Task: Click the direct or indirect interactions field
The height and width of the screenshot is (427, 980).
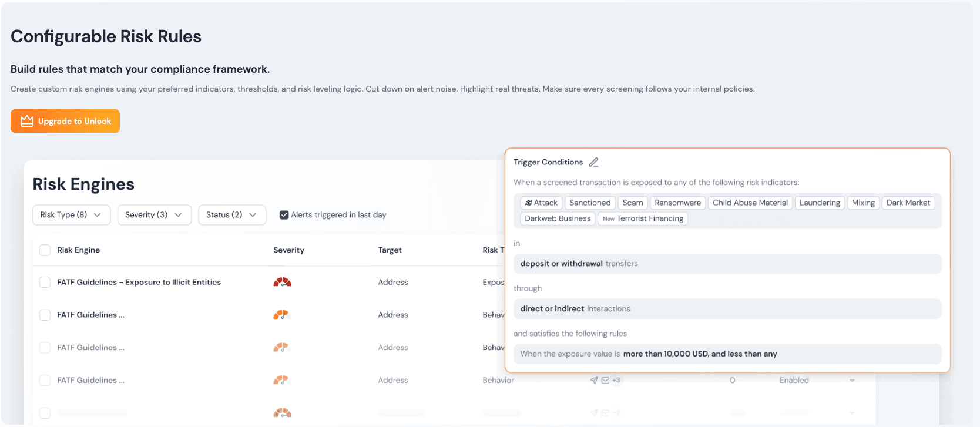Action: pos(727,309)
